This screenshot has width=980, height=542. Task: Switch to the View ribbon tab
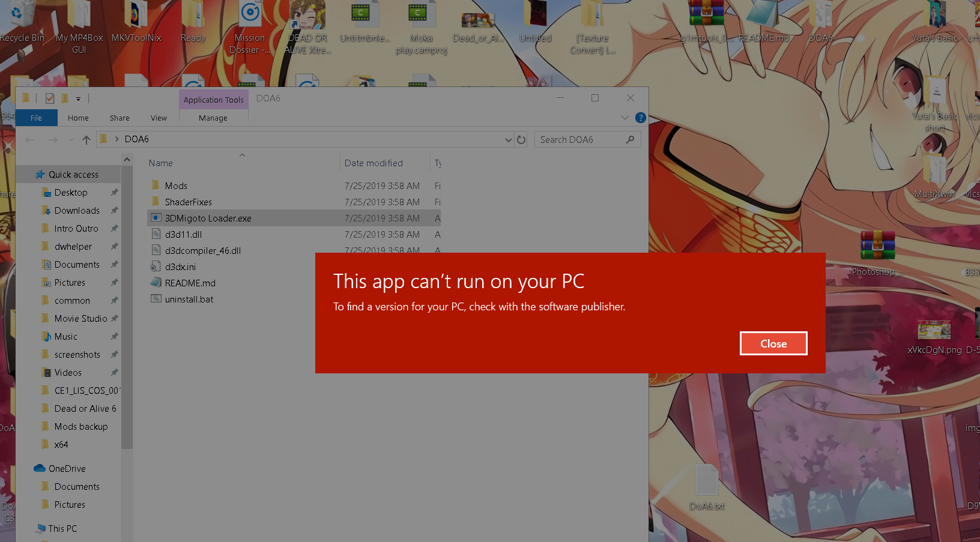click(159, 118)
